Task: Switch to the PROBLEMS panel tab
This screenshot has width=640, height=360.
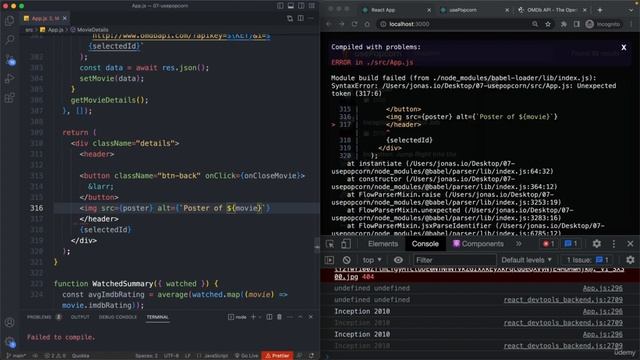Action: point(39,317)
